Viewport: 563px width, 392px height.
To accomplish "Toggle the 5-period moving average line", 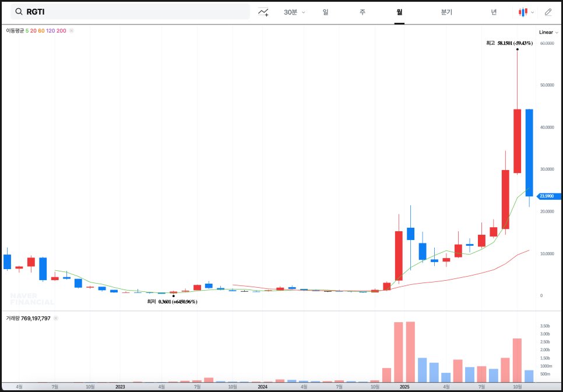I will pyautogui.click(x=27, y=30).
